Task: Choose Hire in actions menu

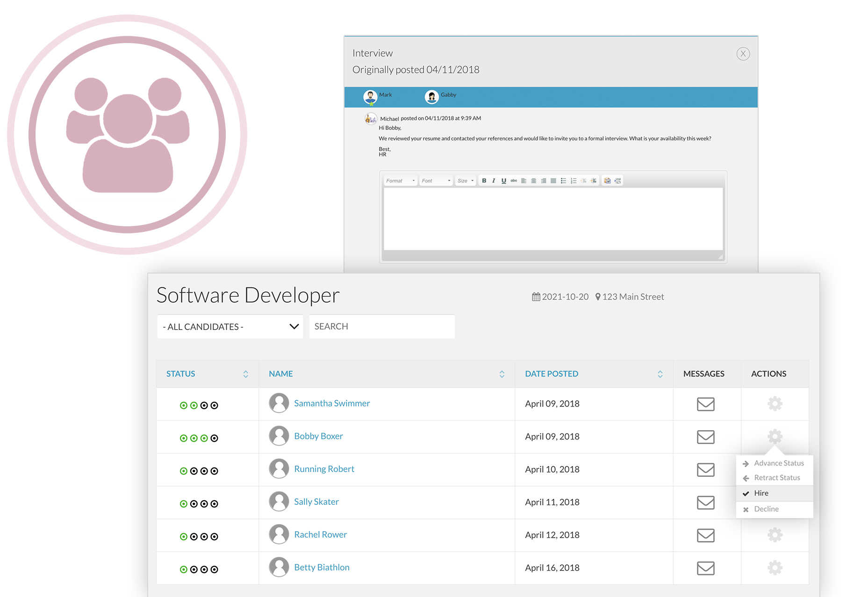Action: [x=774, y=493]
